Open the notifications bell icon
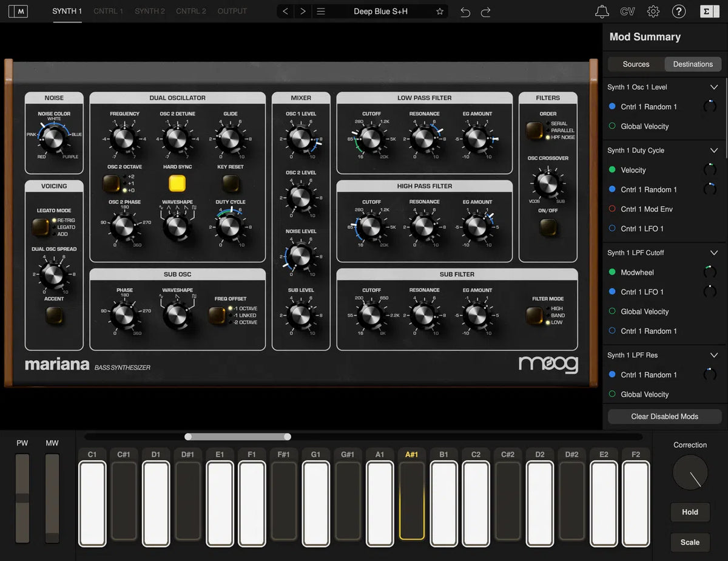Viewport: 728px width, 561px height. click(x=601, y=11)
